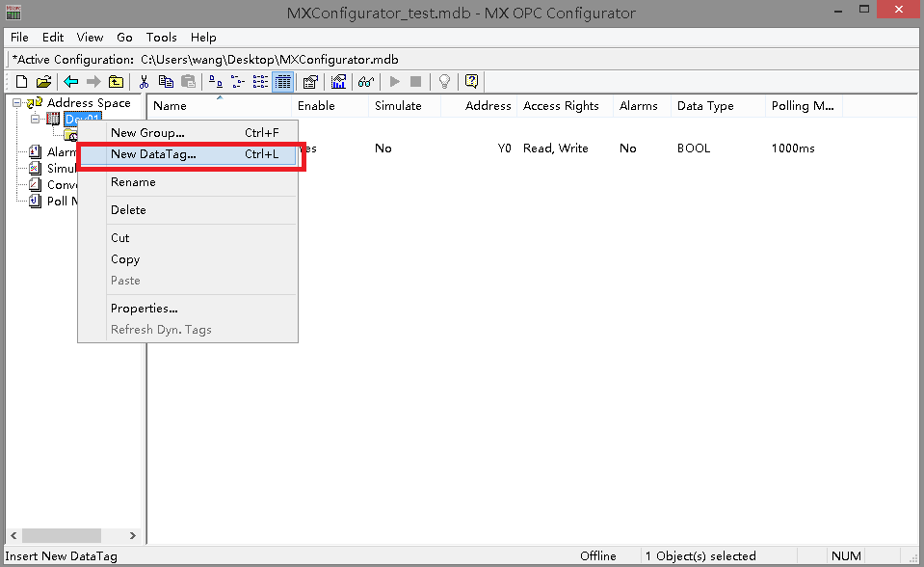924x567 pixels.
Task: Open the Go menu
Action: [124, 38]
